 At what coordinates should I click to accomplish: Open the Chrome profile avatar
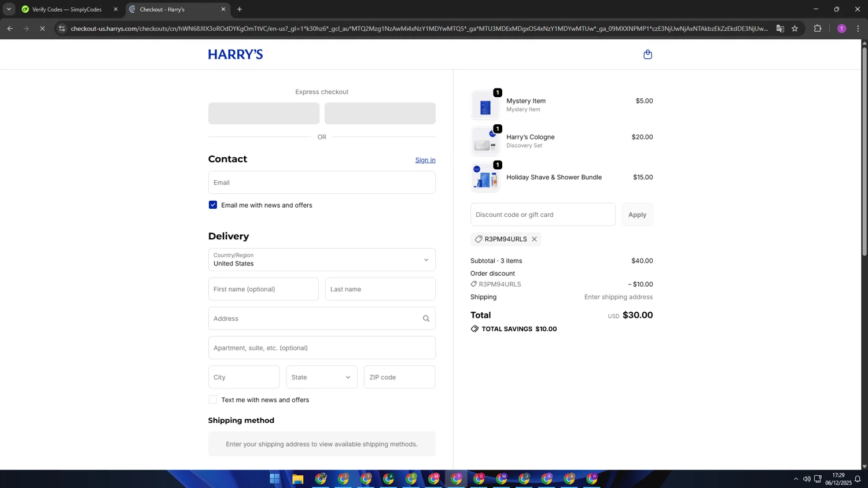pos(841,28)
